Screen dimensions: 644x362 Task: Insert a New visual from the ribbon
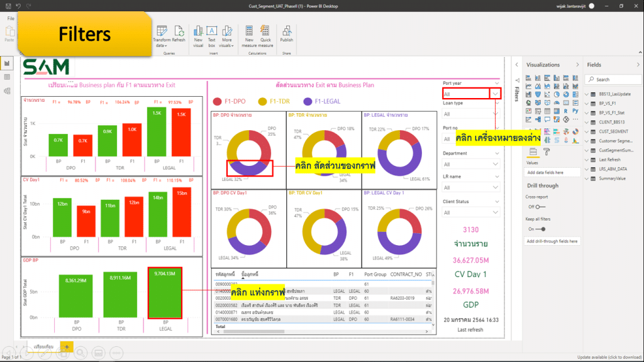[x=198, y=33]
